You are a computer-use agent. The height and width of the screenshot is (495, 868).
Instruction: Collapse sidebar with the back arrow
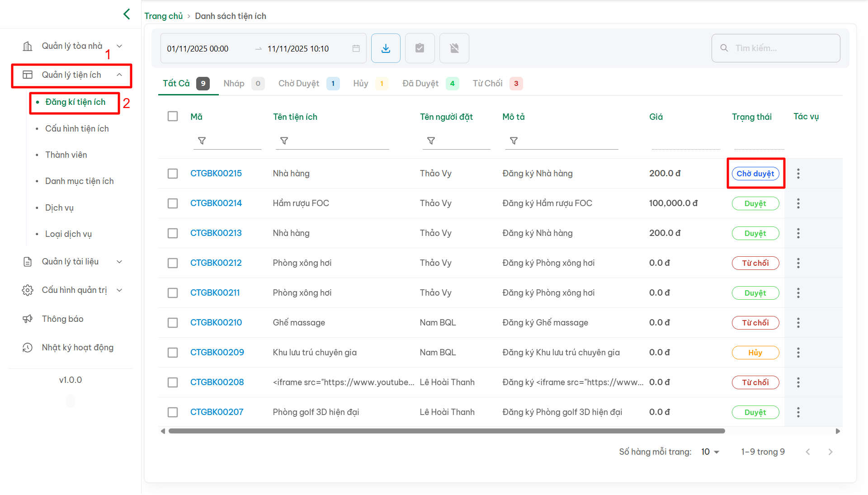tap(127, 14)
